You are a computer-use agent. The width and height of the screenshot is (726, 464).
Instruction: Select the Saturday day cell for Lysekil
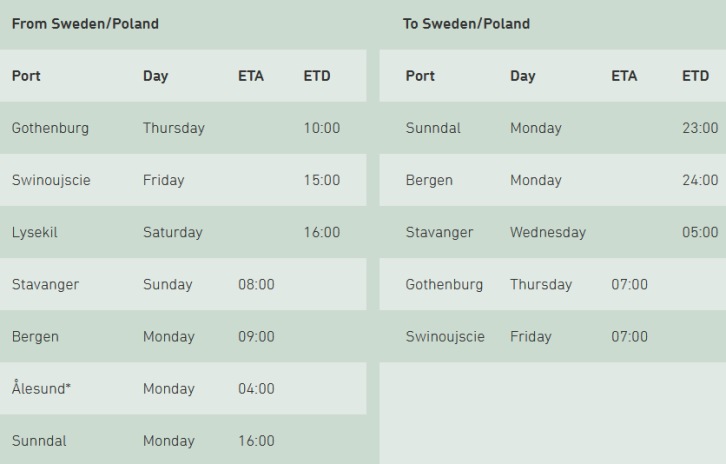[x=172, y=232]
